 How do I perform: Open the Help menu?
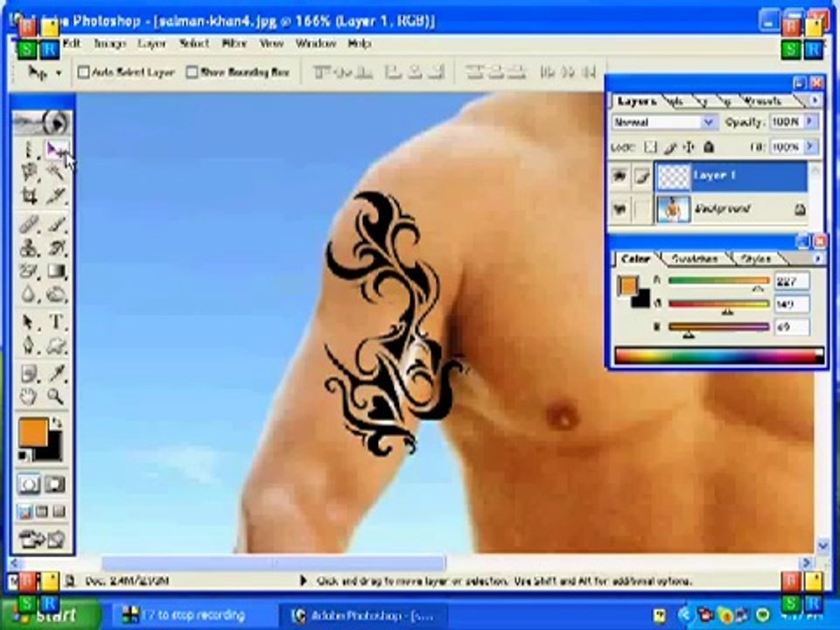359,44
